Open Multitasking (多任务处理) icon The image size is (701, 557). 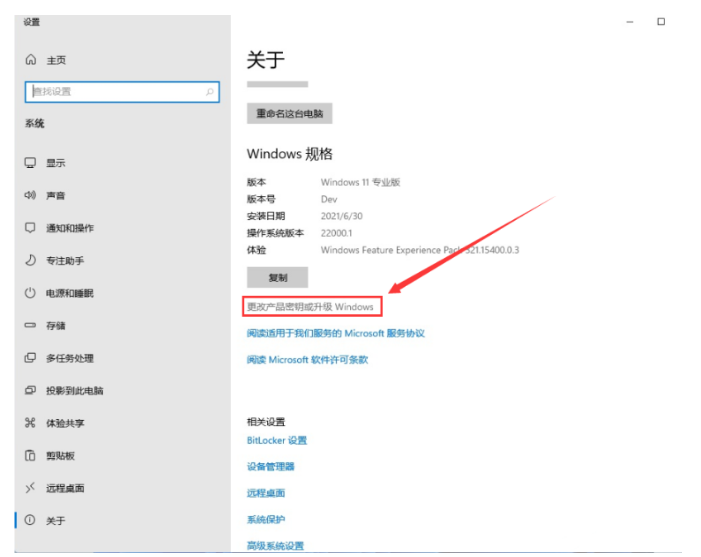click(x=30, y=358)
